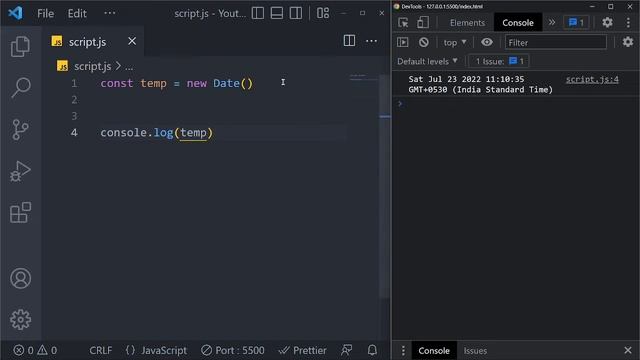Click the Prettier status bar item
Screen dimensions: 640x360
click(x=302, y=350)
